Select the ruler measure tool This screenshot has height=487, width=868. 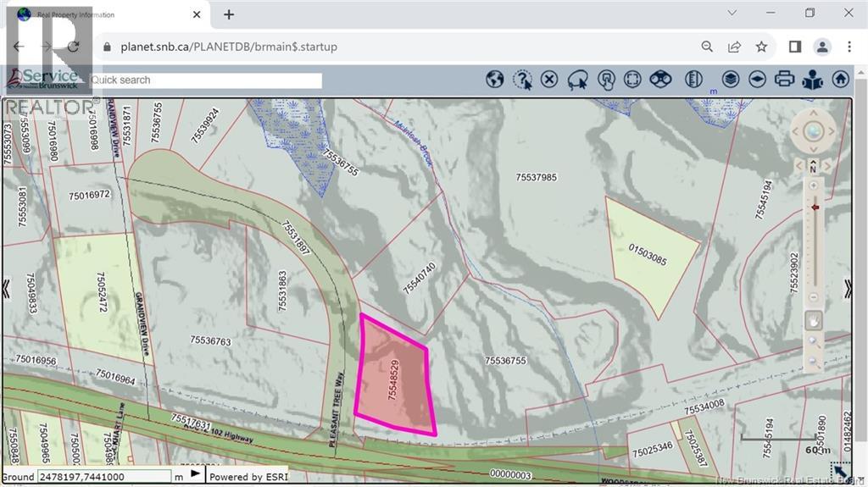(x=695, y=80)
